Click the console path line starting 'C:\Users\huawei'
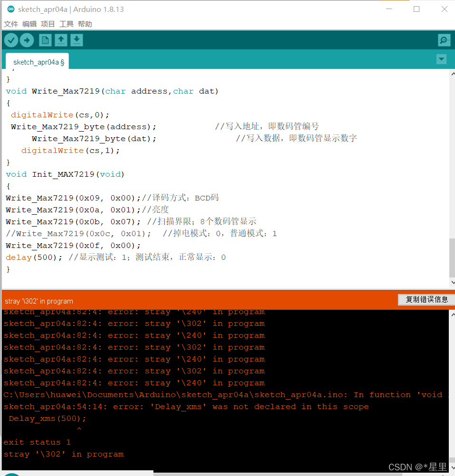Screen dimensions: 455x476 [x=226, y=395]
